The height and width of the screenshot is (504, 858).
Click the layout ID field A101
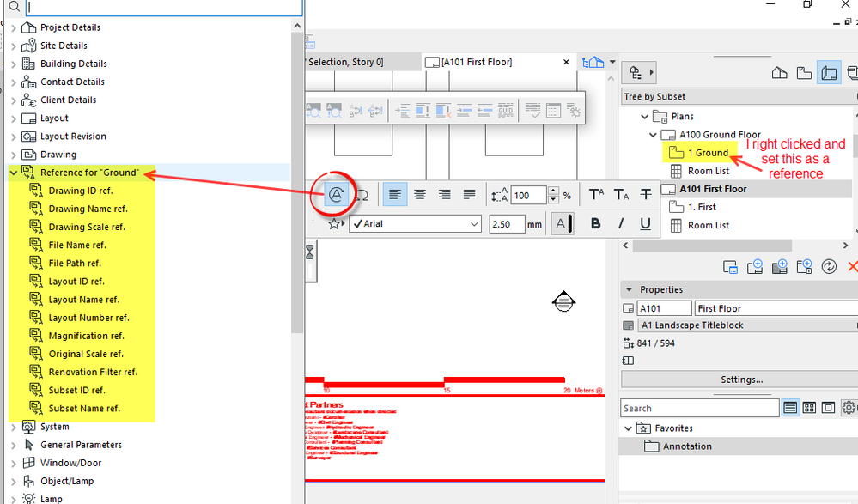click(664, 308)
